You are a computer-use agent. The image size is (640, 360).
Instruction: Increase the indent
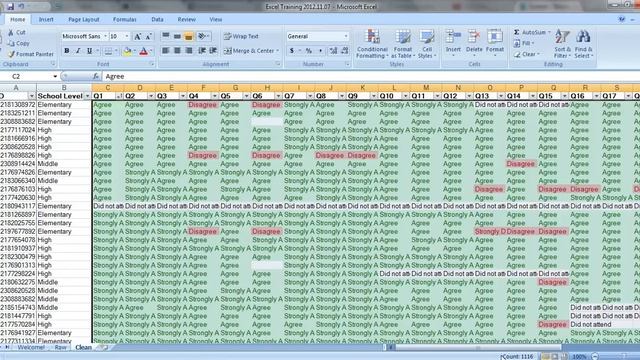[213, 51]
